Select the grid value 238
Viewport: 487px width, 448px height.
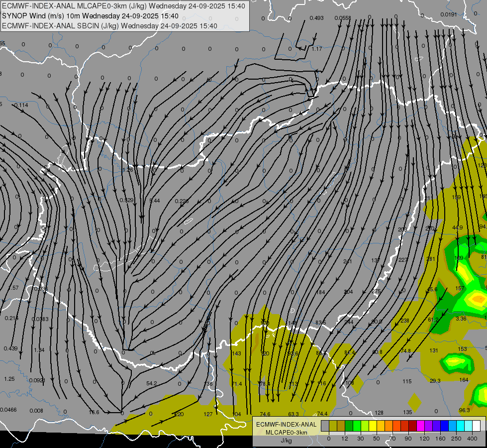point(405,321)
